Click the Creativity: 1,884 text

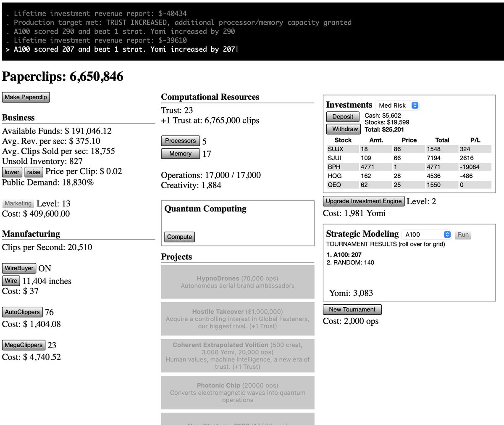tap(191, 185)
